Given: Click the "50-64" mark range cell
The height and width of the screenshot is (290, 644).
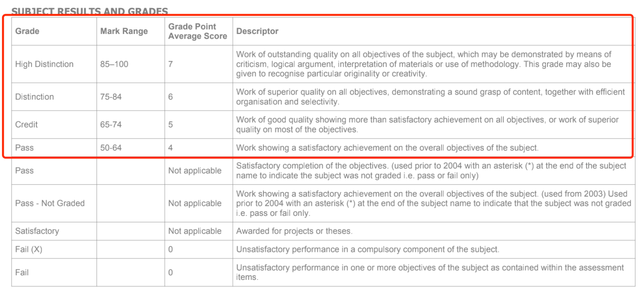Looking at the screenshot, I should tap(111, 148).
